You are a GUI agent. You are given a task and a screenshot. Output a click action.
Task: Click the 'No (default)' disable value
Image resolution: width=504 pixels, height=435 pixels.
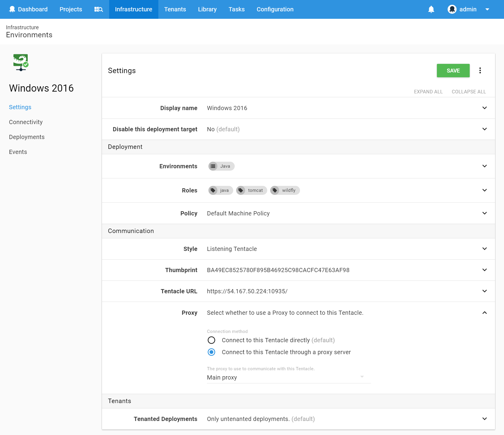[x=223, y=129]
